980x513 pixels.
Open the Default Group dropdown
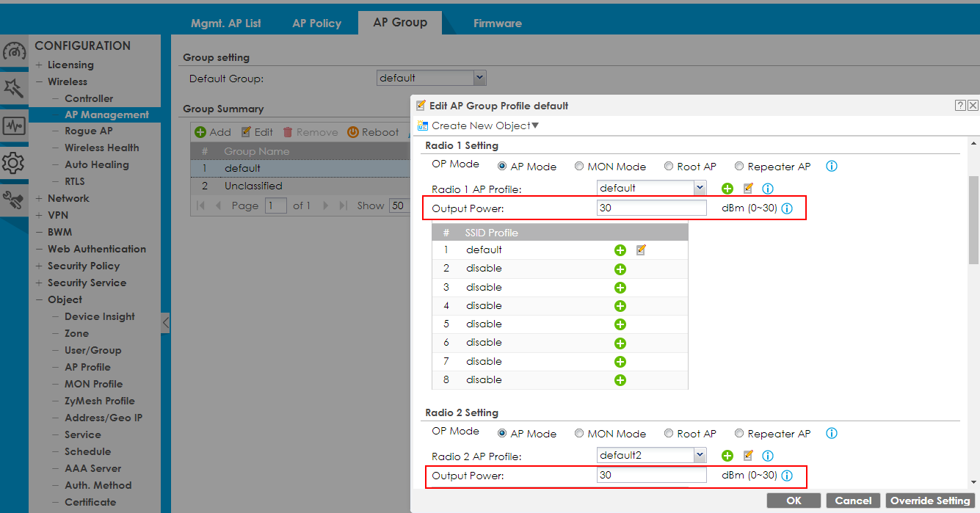479,78
